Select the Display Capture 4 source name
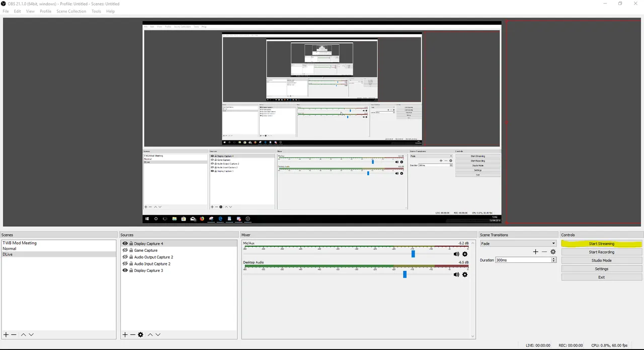The width and height of the screenshot is (644, 350). pos(148,244)
